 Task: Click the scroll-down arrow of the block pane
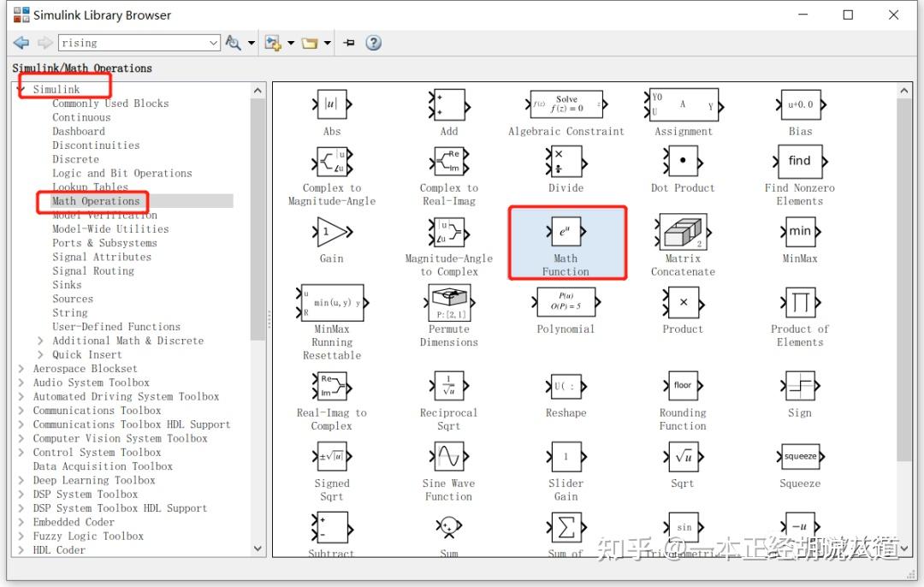904,548
